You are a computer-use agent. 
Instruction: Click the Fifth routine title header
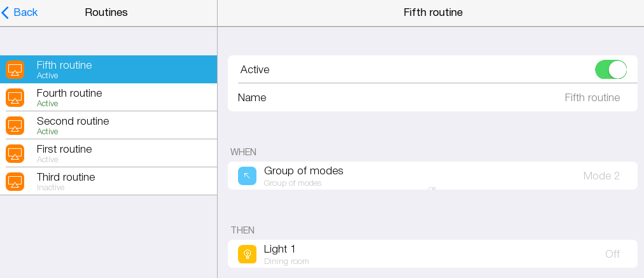pyautogui.click(x=433, y=12)
